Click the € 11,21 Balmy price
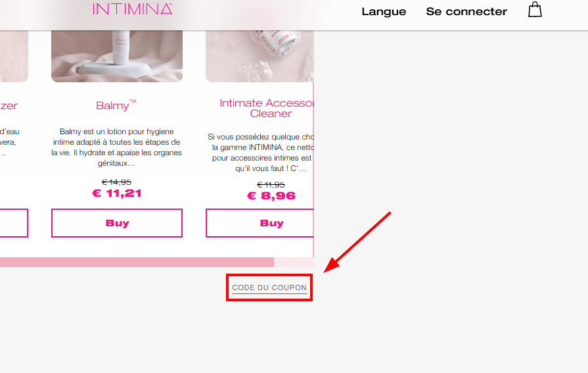The image size is (588, 373). 117,193
